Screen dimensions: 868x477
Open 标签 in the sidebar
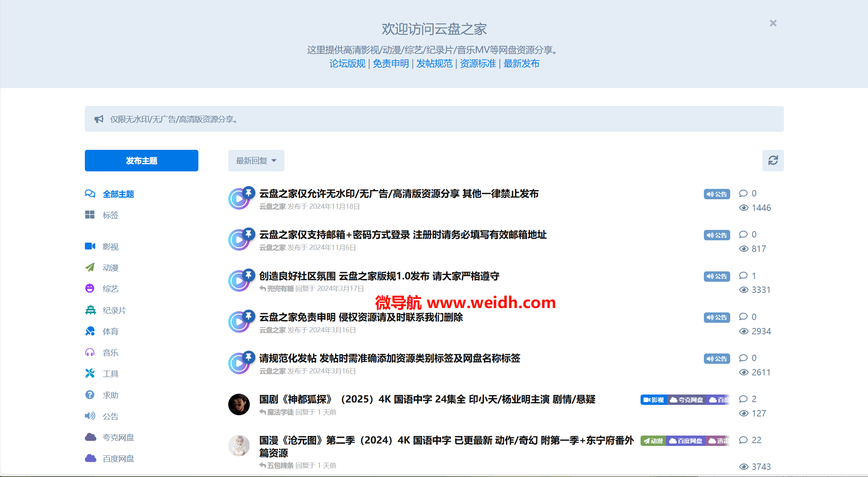click(x=110, y=215)
